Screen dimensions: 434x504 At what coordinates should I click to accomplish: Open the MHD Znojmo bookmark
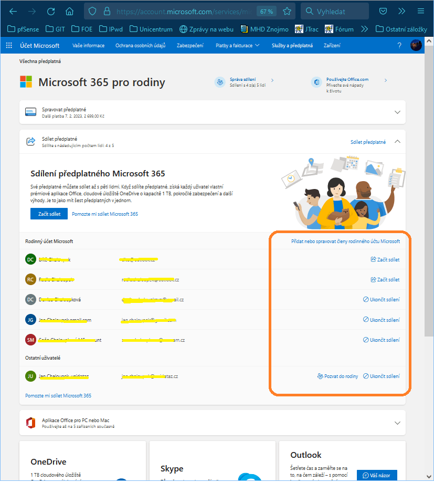click(264, 29)
